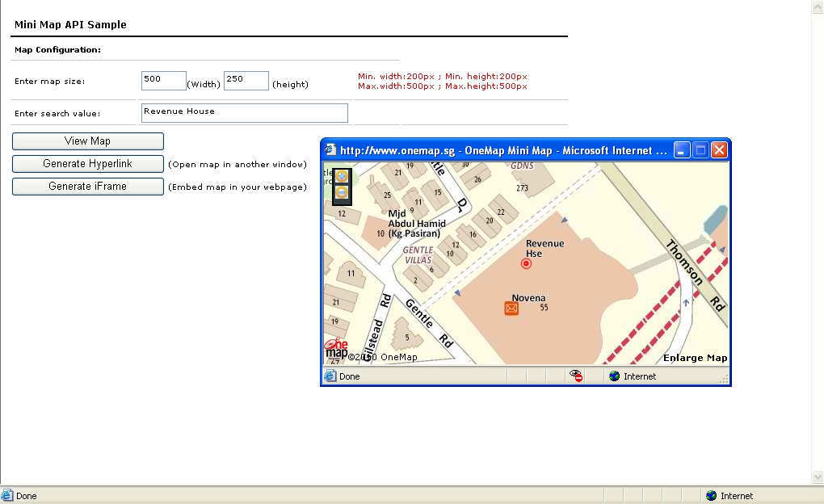Click the Novena label on map
The image size is (824, 504).
(x=528, y=298)
